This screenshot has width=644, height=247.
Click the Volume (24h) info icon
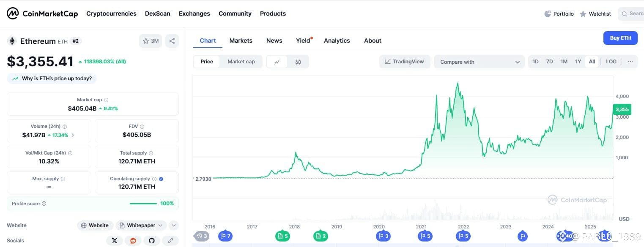click(65, 126)
